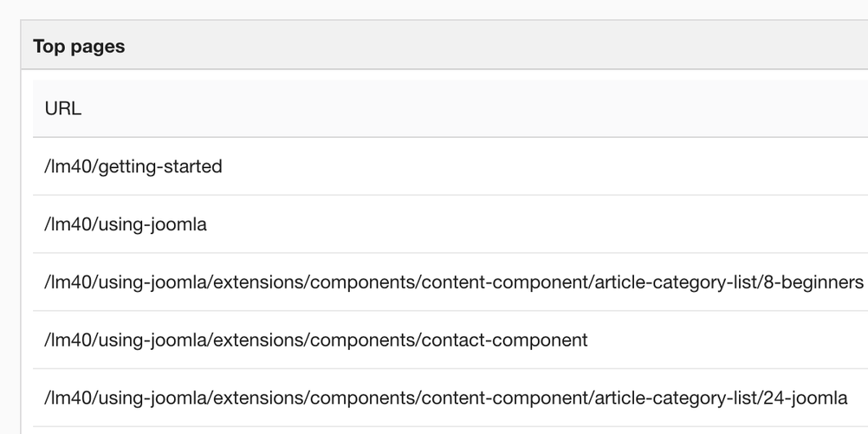Sort by the URL column header
The width and height of the screenshot is (868, 434).
pos(62,108)
